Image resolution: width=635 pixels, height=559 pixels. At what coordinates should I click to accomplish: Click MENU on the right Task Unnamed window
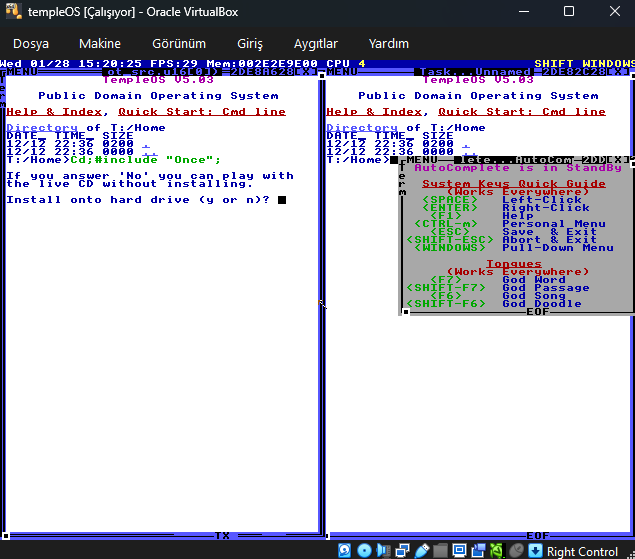(342, 72)
